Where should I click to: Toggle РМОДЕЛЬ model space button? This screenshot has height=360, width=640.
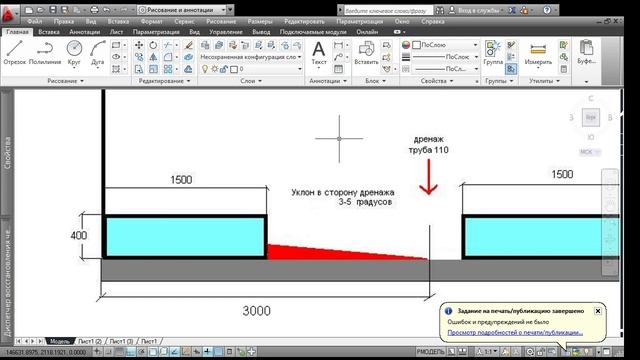[x=430, y=351]
